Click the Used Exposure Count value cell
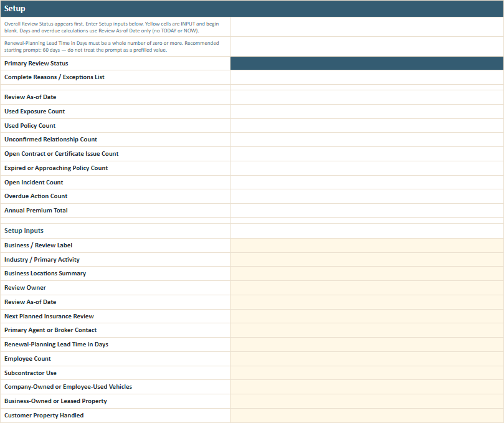The width and height of the screenshot is (504, 423). pos(367,112)
